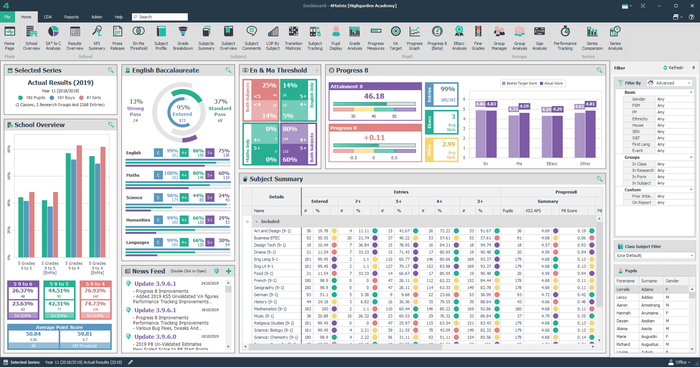
Task: Open the Pupil Display tool
Action: [x=336, y=38]
